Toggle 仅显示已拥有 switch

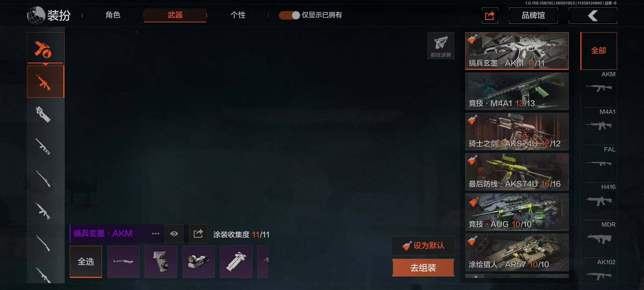coord(289,15)
